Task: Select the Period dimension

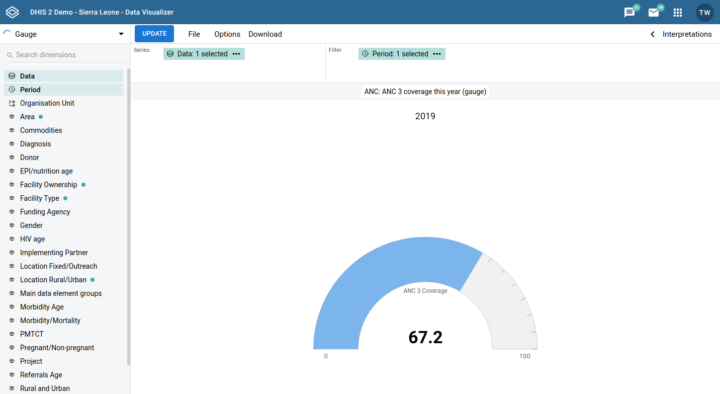Action: [64, 90]
